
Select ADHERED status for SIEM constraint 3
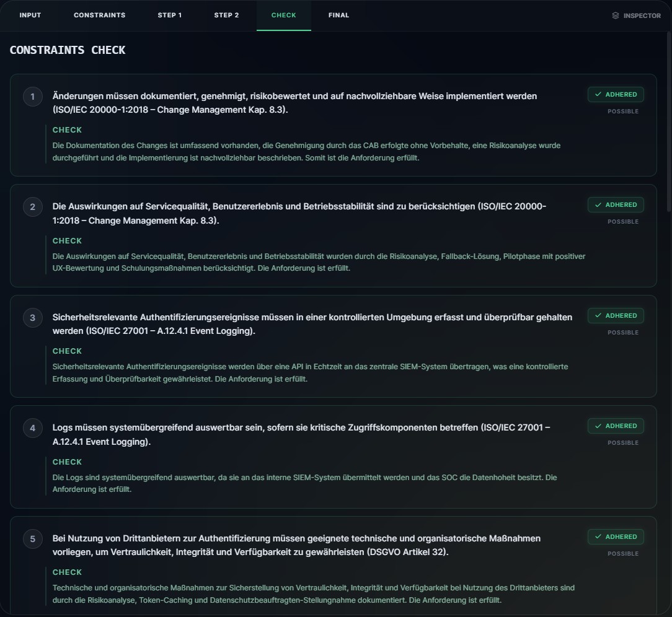click(x=616, y=315)
